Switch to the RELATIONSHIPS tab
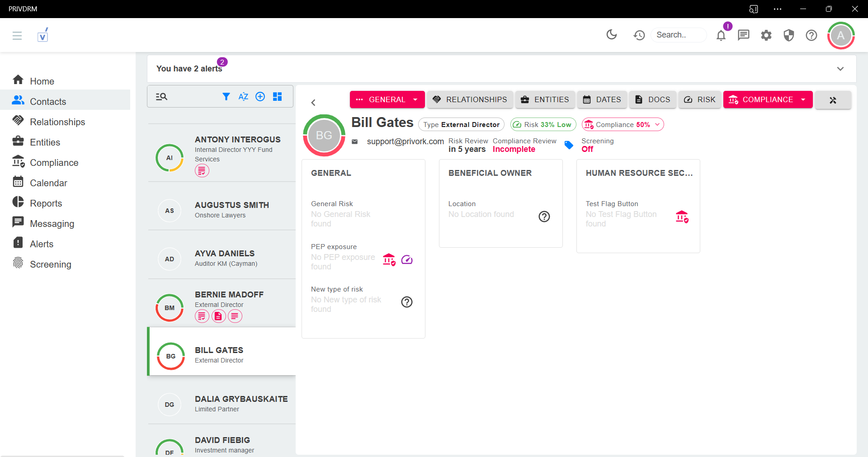The height and width of the screenshot is (457, 868). [470, 99]
